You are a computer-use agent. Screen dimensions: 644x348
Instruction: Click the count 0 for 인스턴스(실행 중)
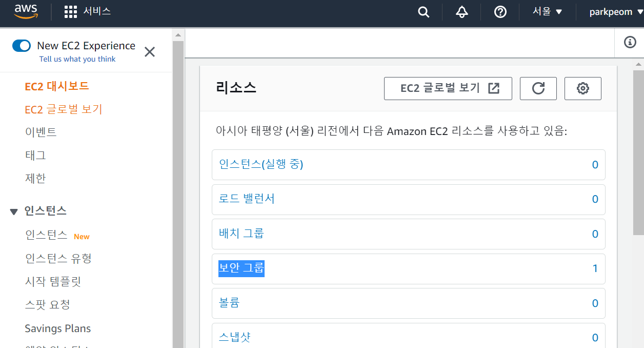click(595, 165)
